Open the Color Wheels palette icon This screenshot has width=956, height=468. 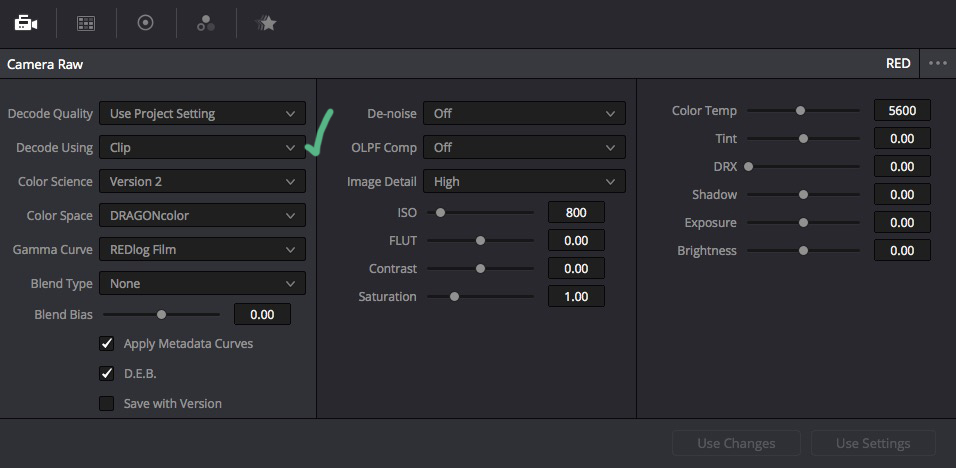pos(145,23)
